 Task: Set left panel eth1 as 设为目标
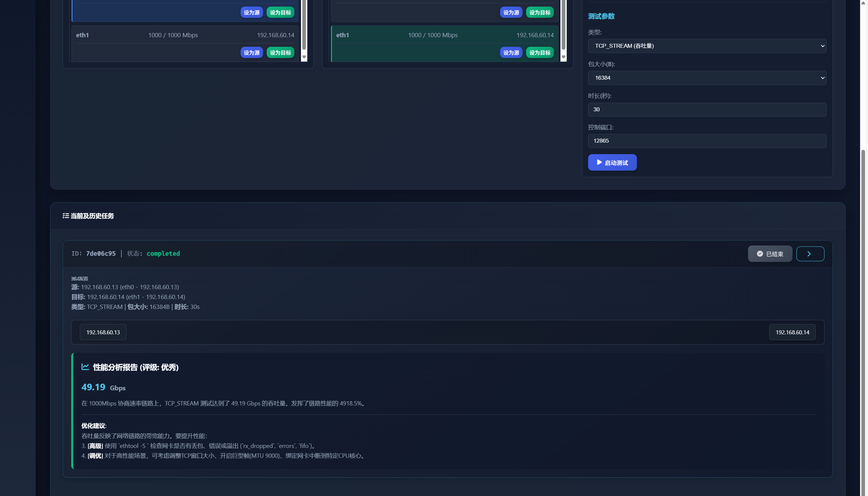click(280, 53)
